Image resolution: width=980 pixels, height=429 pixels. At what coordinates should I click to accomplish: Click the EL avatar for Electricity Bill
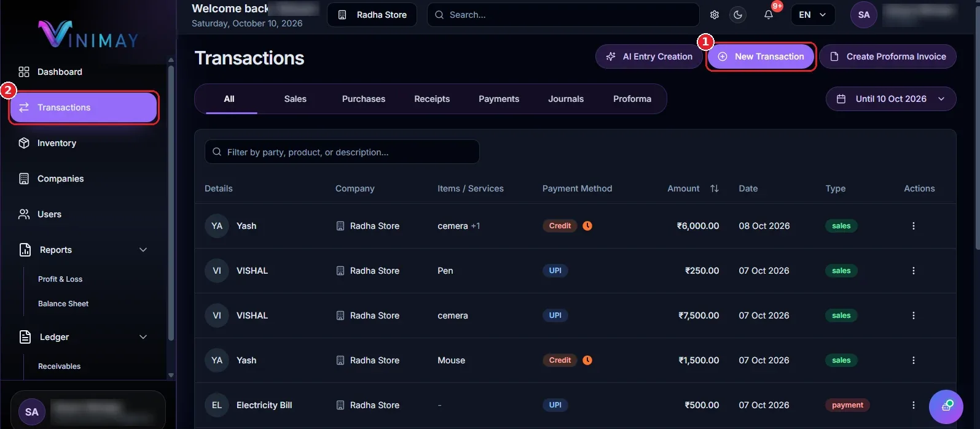[x=217, y=405]
